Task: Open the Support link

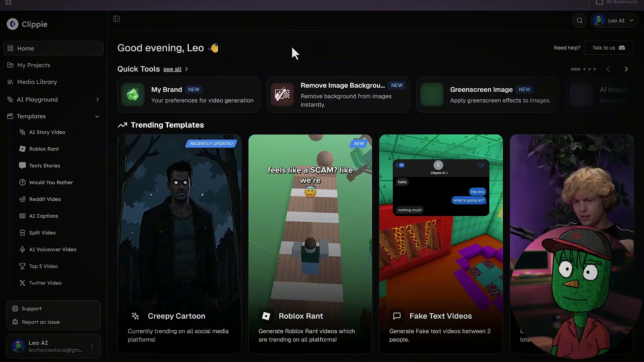Action: [x=32, y=309]
